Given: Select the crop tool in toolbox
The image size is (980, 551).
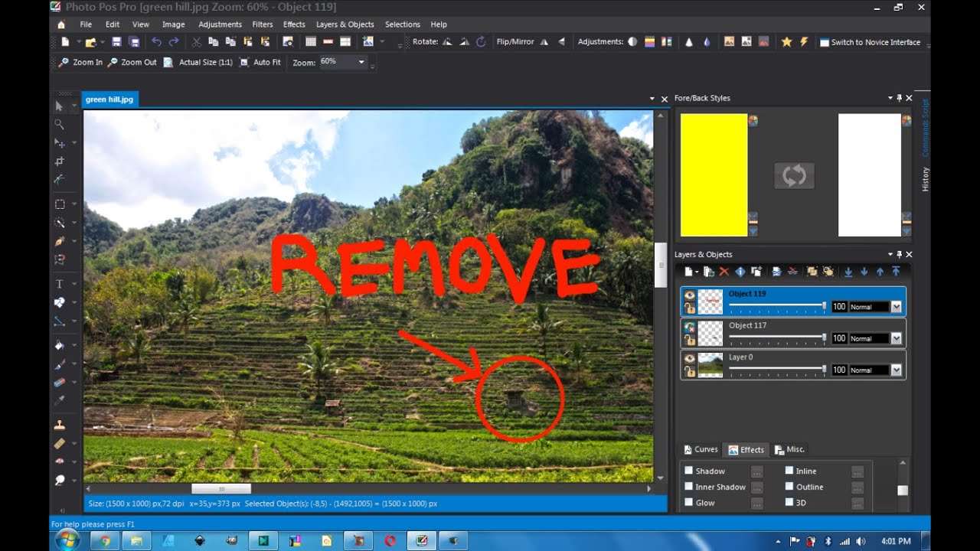Looking at the screenshot, I should [59, 161].
